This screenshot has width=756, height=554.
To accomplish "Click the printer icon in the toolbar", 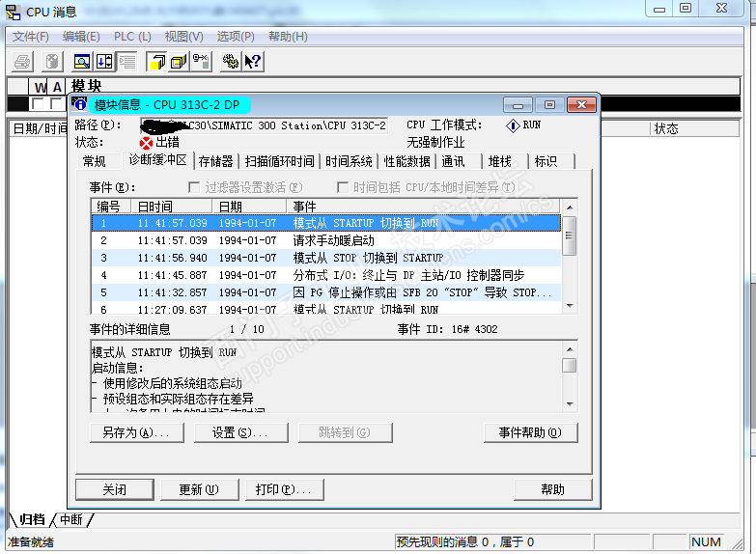I will [x=22, y=62].
